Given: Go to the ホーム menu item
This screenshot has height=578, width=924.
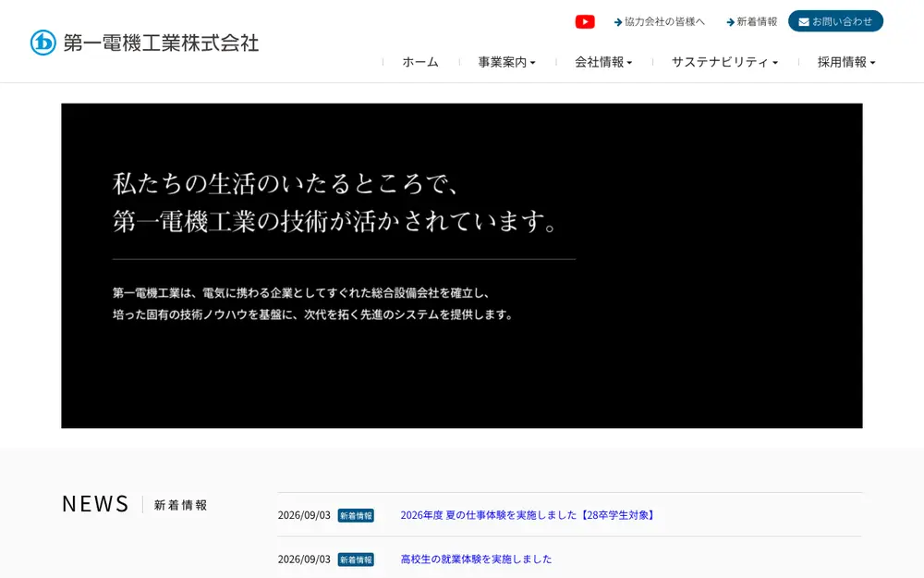Looking at the screenshot, I should pos(420,62).
